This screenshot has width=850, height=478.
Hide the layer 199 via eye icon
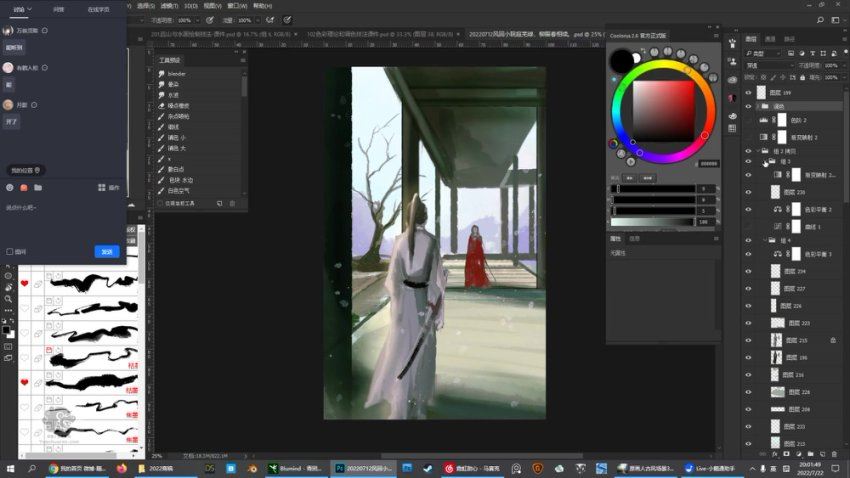pyautogui.click(x=749, y=93)
